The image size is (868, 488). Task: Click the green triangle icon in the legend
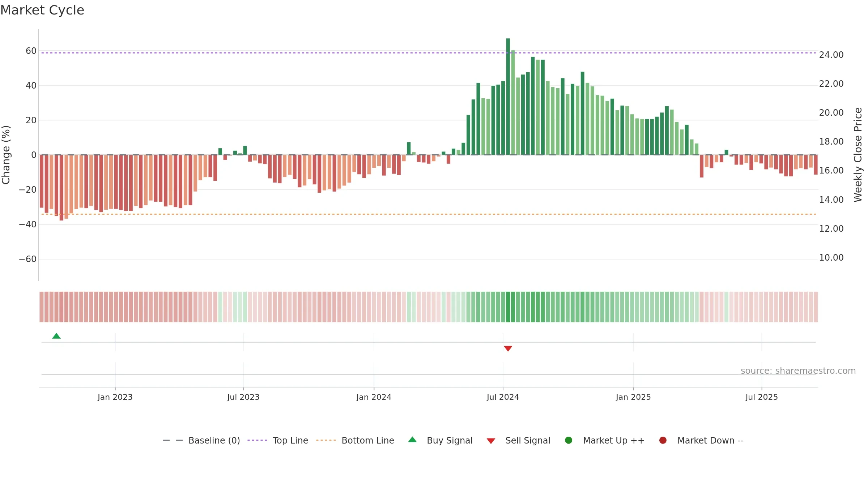coord(412,440)
